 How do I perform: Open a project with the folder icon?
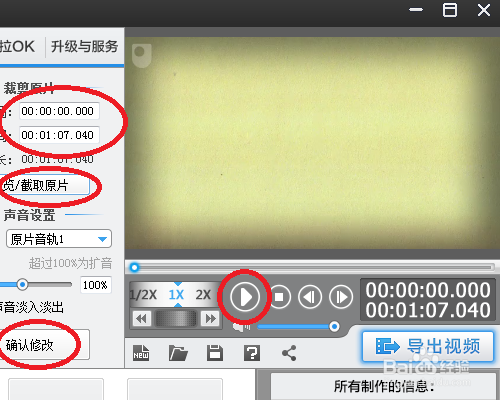coord(178,353)
